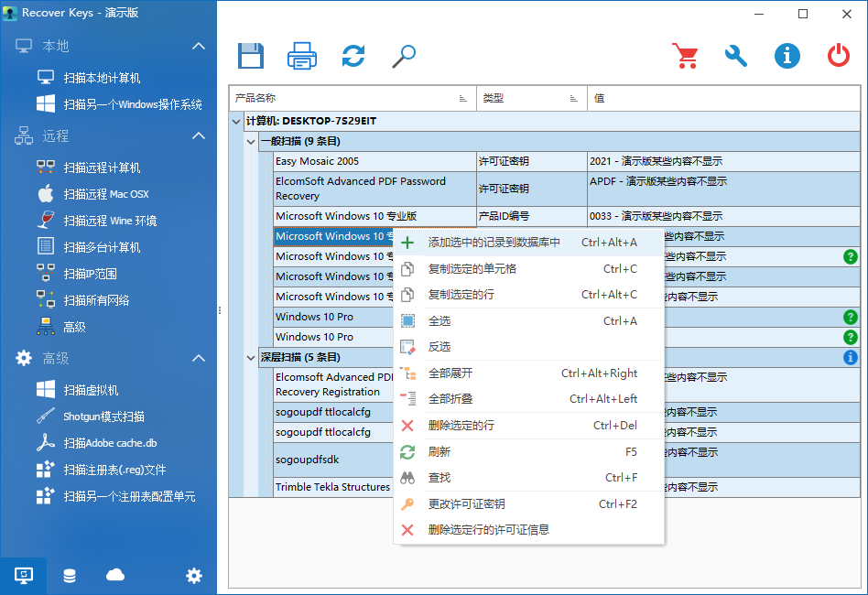The height and width of the screenshot is (595, 868).
Task: Select 扫描本地计算机 in sidebar
Action: click(102, 78)
